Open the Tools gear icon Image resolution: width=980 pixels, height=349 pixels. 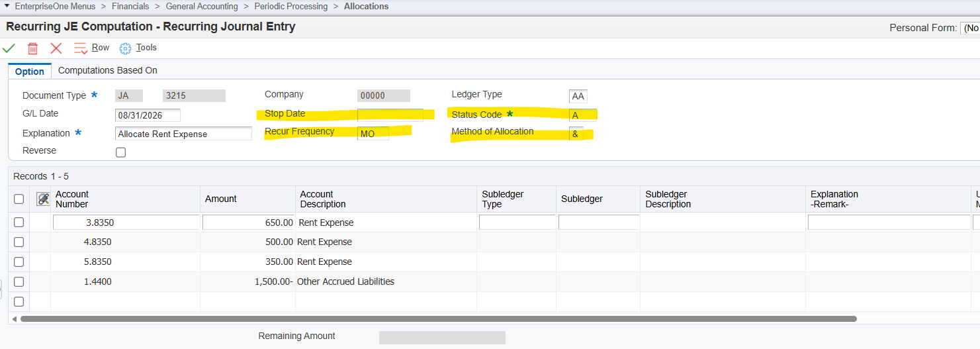click(x=125, y=48)
